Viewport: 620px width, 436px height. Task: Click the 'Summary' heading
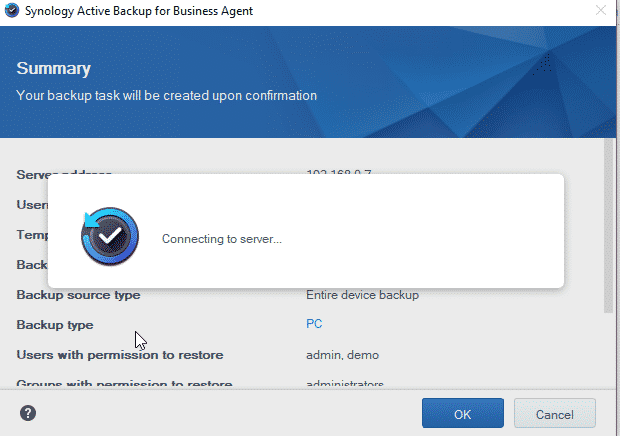click(x=54, y=68)
